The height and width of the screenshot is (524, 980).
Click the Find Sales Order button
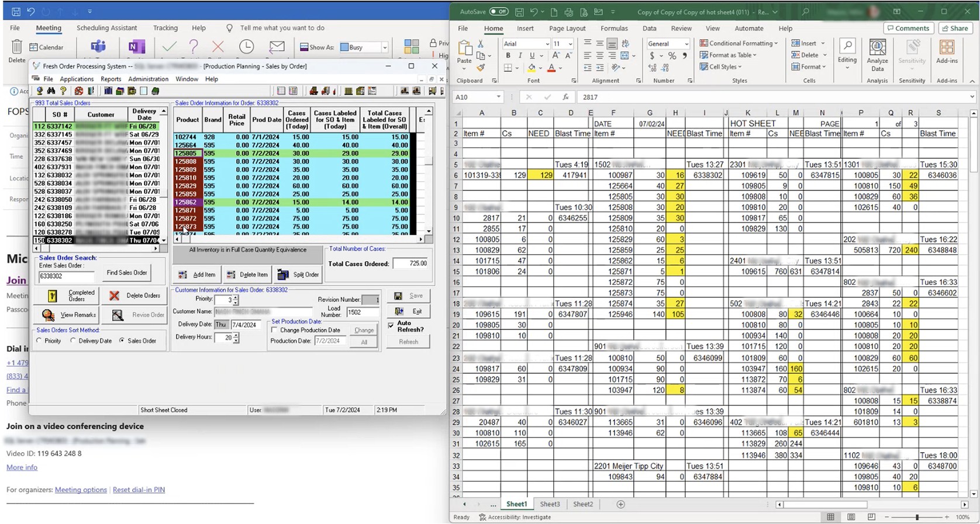pyautogui.click(x=127, y=273)
